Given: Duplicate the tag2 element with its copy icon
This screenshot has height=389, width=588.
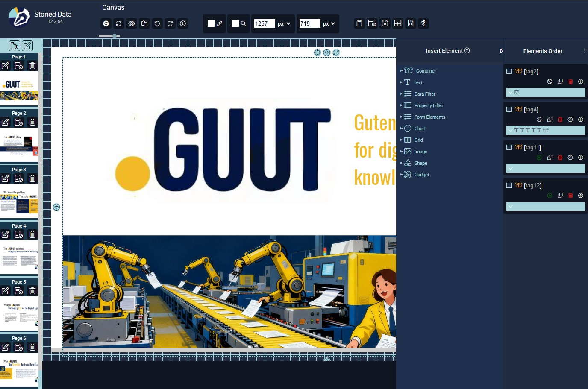Looking at the screenshot, I should click(x=560, y=82).
